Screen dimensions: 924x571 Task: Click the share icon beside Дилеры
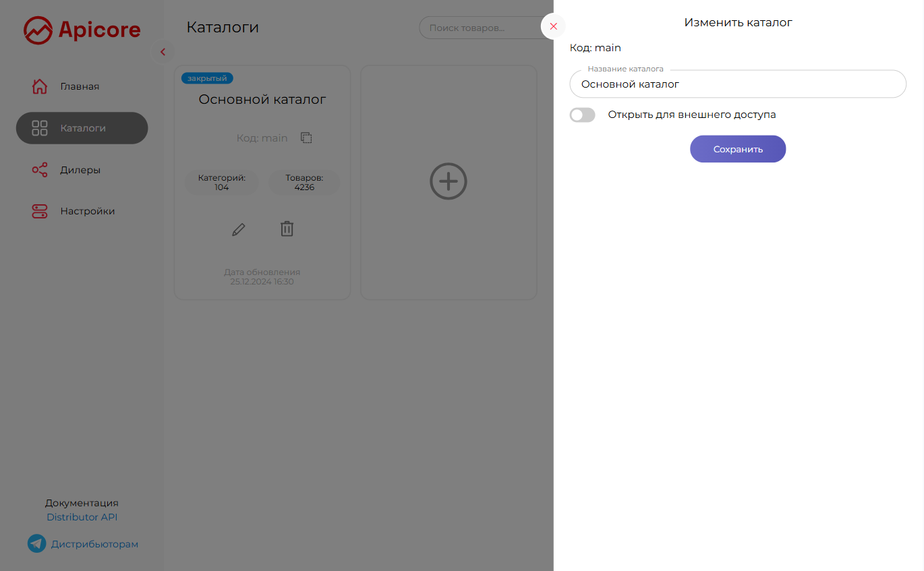click(40, 170)
